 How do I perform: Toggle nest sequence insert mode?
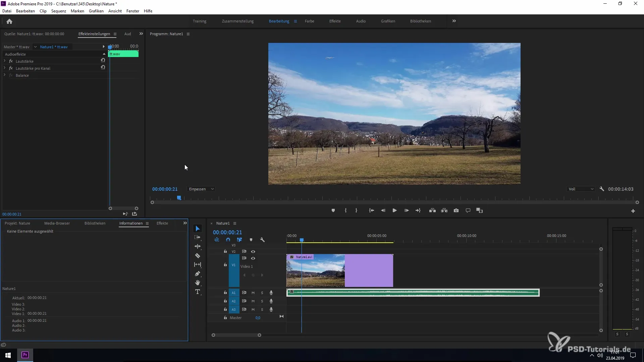point(217,240)
